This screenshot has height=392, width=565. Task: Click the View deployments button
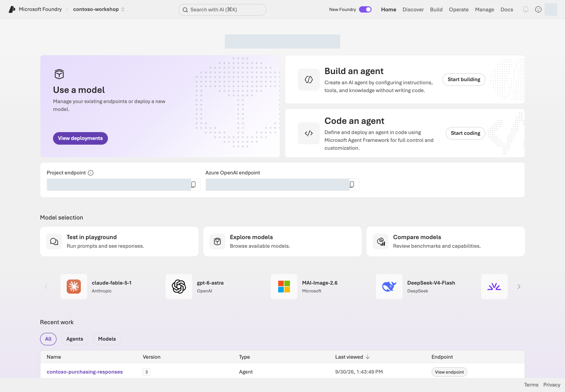(80, 138)
